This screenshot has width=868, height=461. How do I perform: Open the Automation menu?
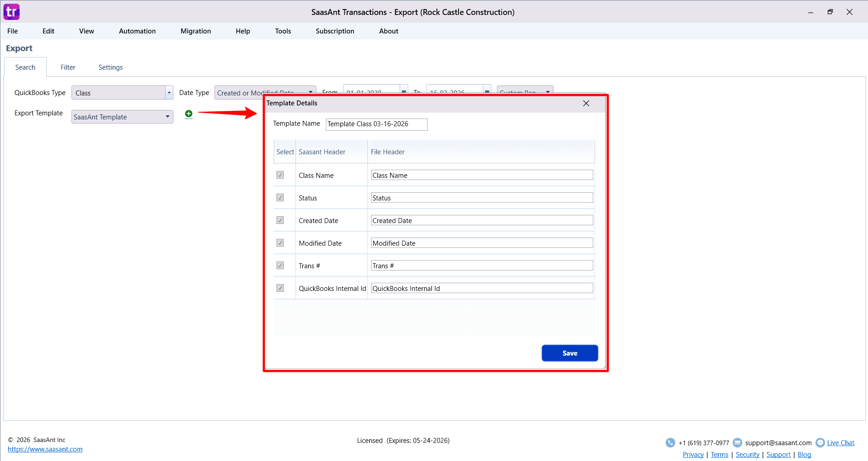coord(137,31)
